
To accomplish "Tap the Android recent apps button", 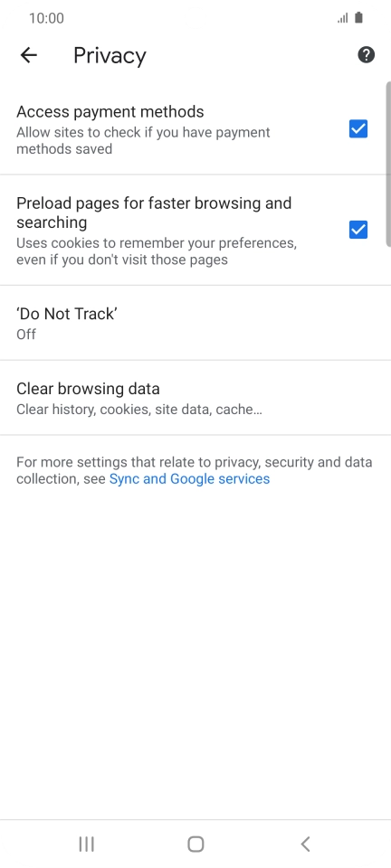I will pyautogui.click(x=86, y=844).
